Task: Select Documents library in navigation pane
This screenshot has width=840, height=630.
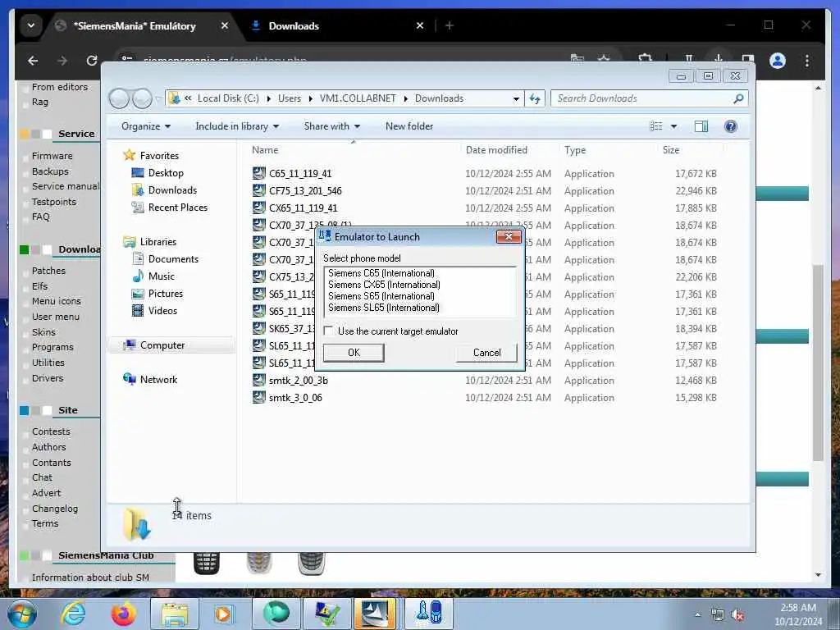Action: pos(173,259)
